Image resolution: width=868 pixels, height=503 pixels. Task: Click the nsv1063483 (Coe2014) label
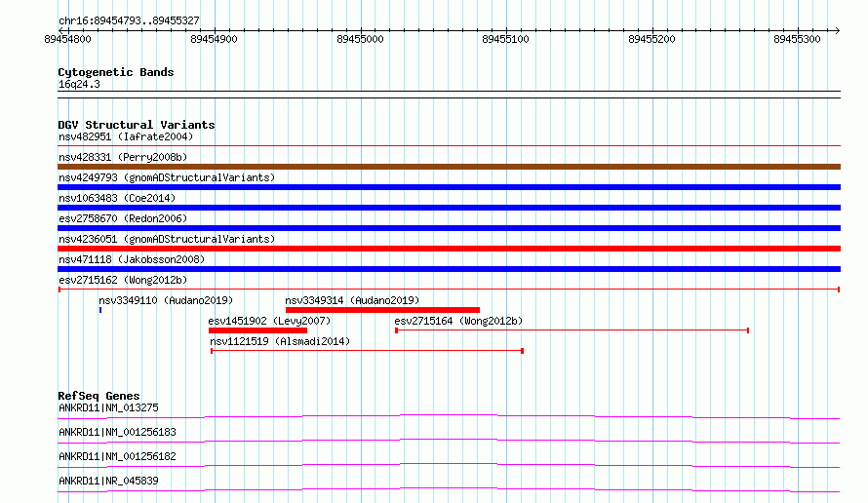[117, 198]
